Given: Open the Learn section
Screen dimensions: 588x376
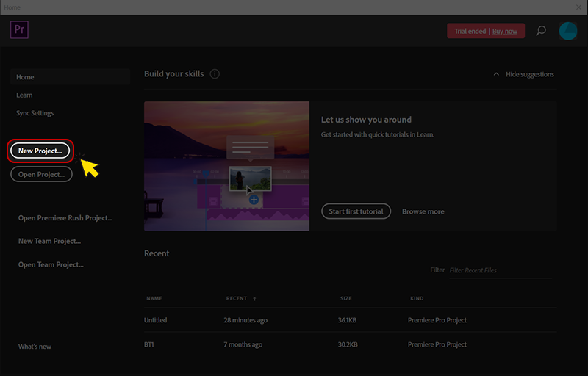Looking at the screenshot, I should [24, 95].
